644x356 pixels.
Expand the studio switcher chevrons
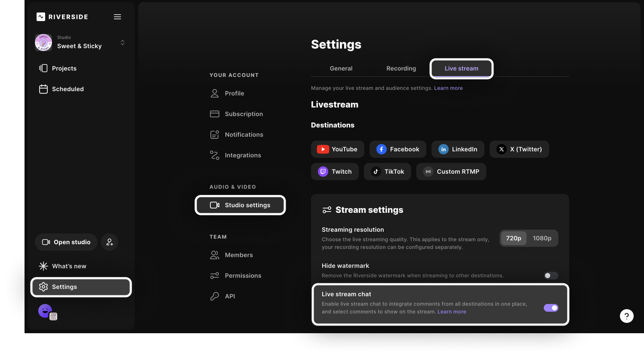(123, 43)
